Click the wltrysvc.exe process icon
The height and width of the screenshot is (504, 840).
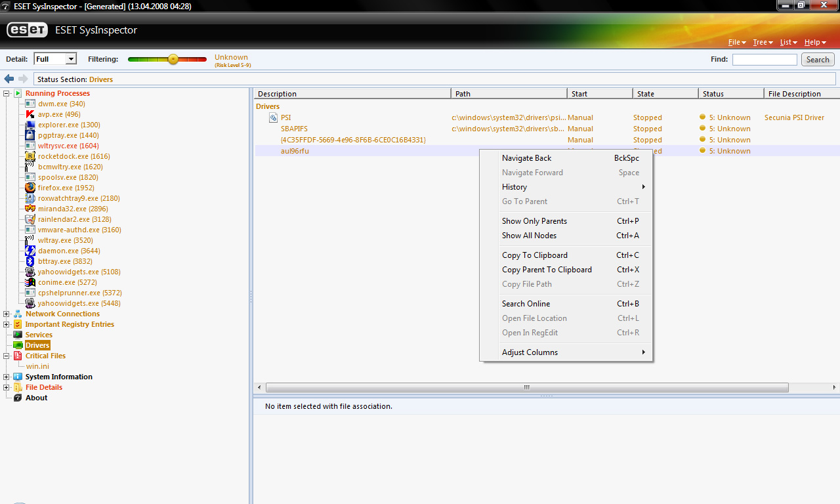(30, 146)
